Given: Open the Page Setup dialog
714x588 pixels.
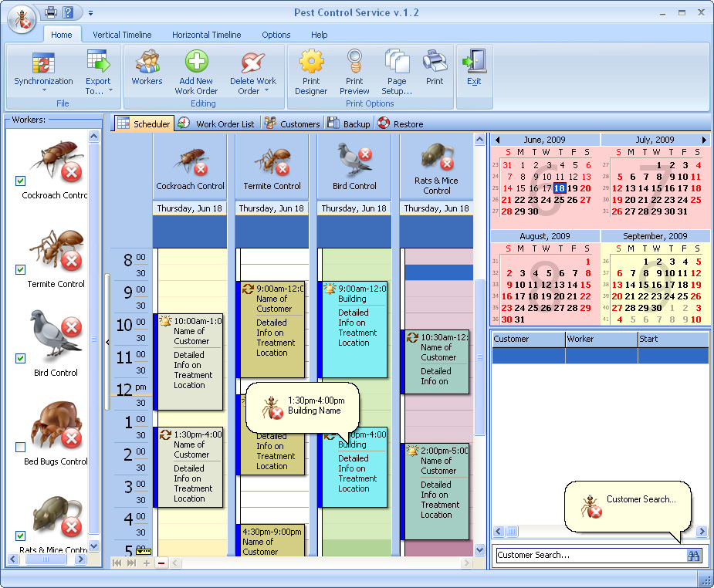Looking at the screenshot, I should click(397, 62).
